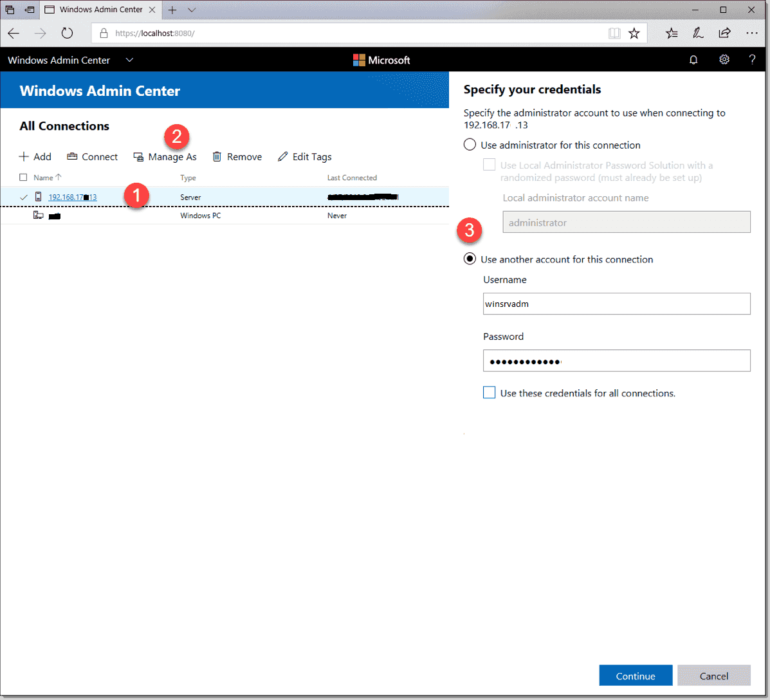Click the Cancel button
Screen dimensions: 770x700
point(713,676)
